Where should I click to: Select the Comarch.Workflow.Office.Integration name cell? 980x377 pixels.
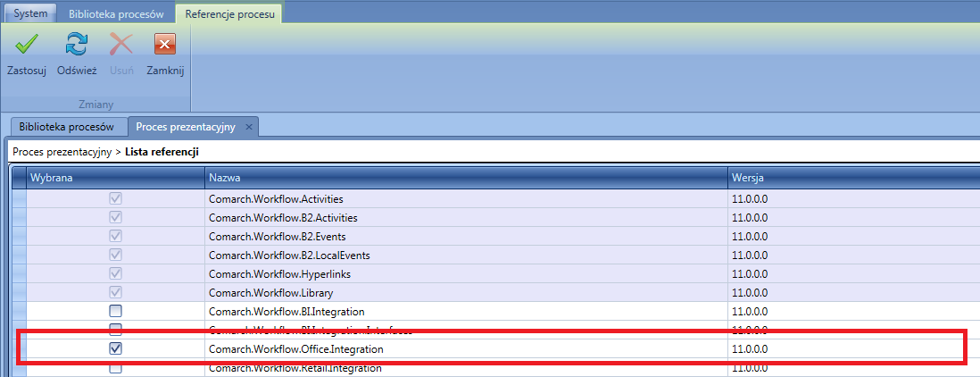coord(466,349)
